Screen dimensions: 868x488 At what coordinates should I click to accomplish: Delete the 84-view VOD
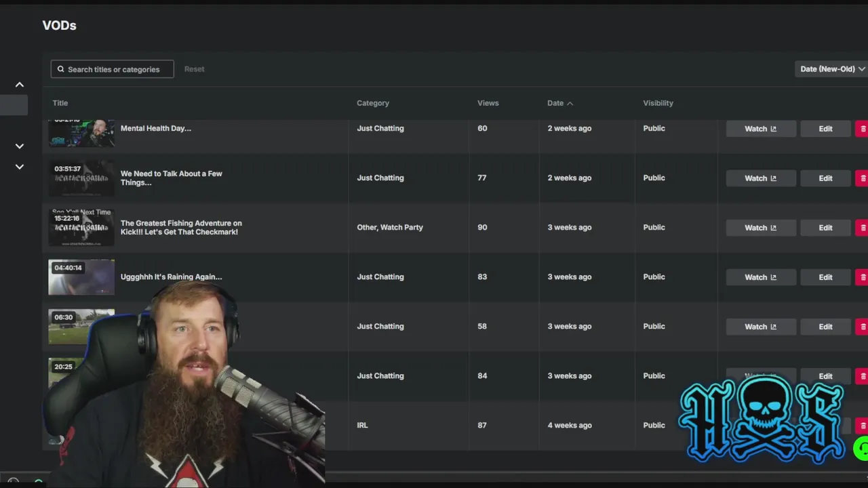click(862, 376)
